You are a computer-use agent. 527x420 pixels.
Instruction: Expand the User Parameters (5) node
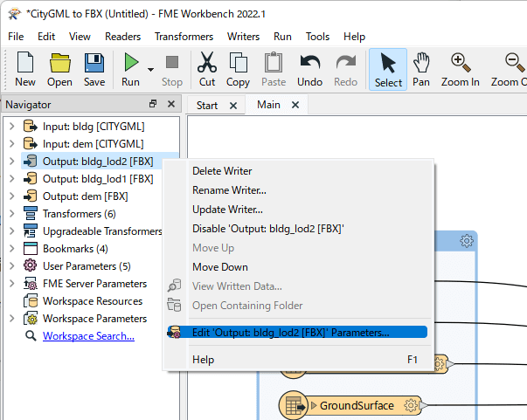click(x=11, y=266)
